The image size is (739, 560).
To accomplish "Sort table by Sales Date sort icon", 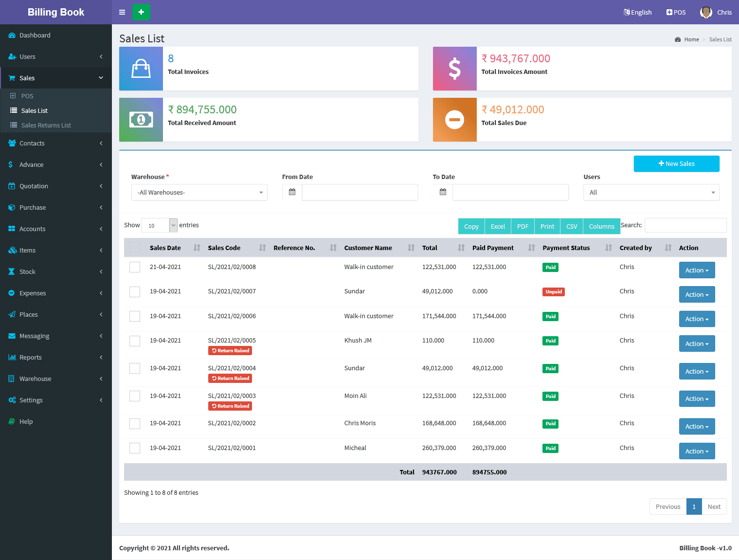I will (x=197, y=248).
